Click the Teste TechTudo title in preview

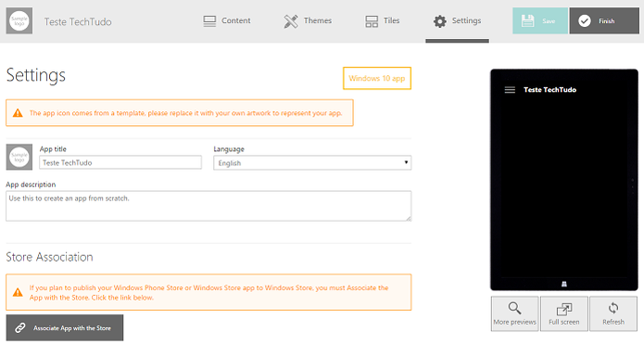coord(549,90)
